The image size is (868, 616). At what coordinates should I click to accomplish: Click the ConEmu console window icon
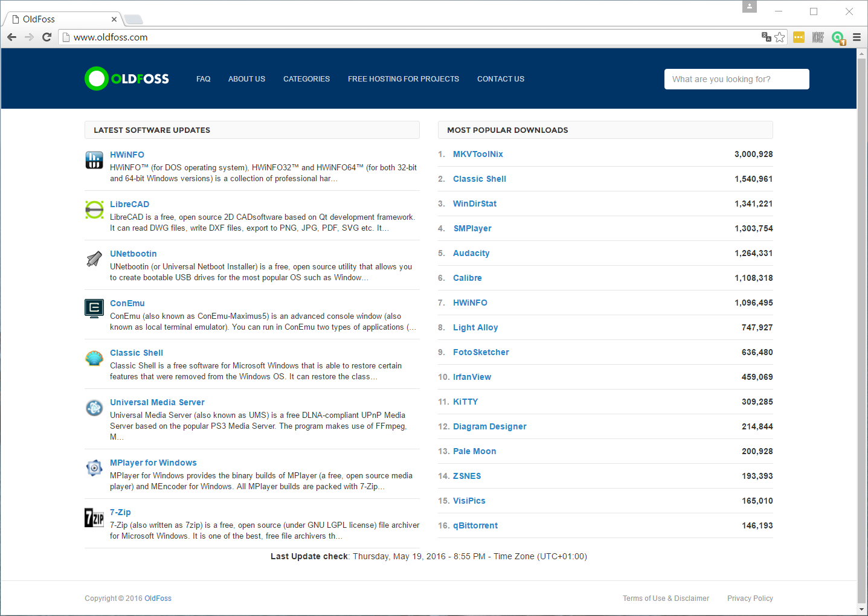94,308
